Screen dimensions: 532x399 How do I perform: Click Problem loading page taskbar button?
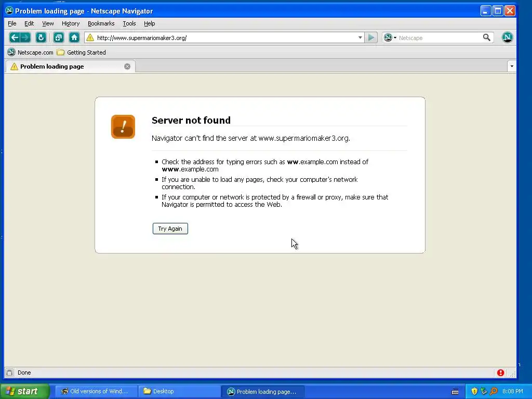(x=262, y=391)
